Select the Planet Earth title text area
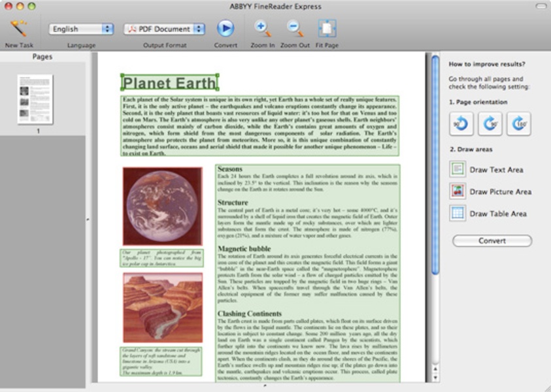 (x=169, y=83)
